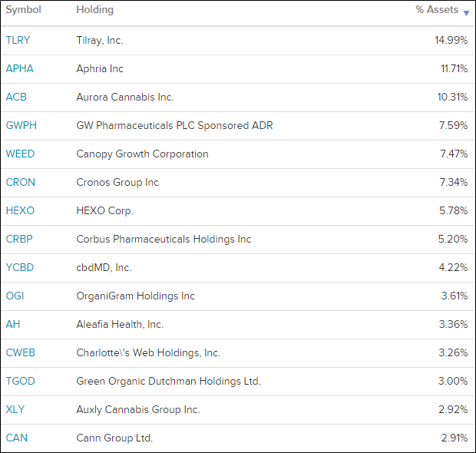Select GW Pharmaceuticals PLC Sponsored ADR text
Image resolution: width=476 pixels, height=453 pixels.
[x=174, y=125]
